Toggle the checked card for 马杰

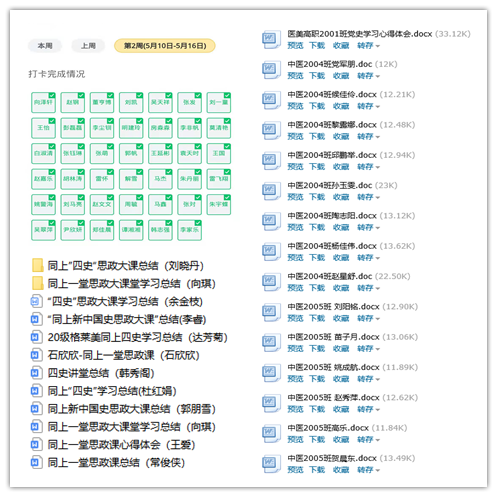click(160, 179)
